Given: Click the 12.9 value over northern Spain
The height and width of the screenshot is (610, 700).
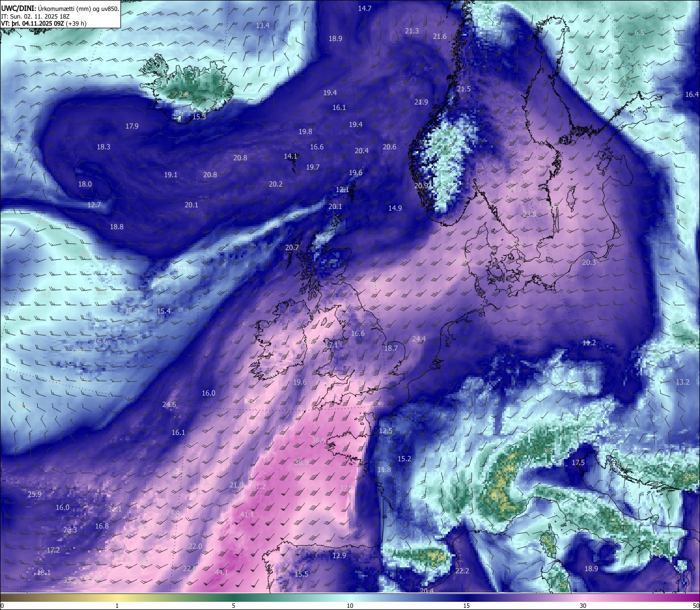Looking at the screenshot, I should tap(339, 555).
